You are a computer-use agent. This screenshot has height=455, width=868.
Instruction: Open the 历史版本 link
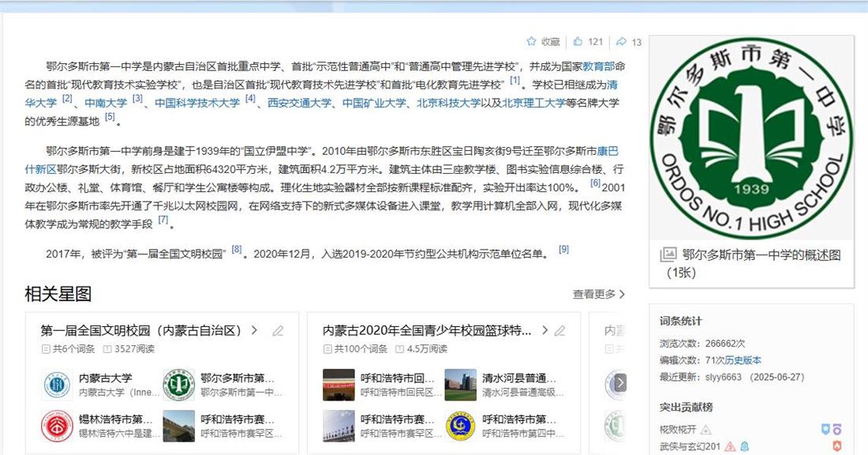[x=743, y=360]
